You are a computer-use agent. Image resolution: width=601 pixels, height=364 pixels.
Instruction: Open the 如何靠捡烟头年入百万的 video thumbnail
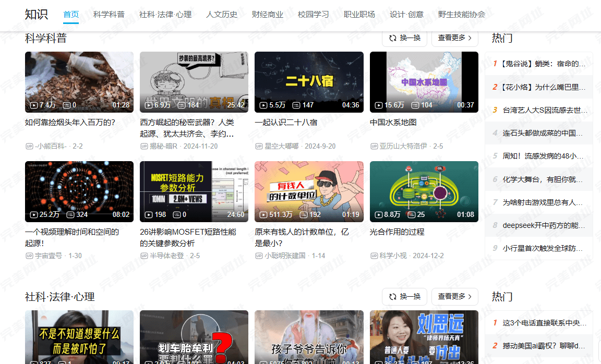(x=79, y=82)
